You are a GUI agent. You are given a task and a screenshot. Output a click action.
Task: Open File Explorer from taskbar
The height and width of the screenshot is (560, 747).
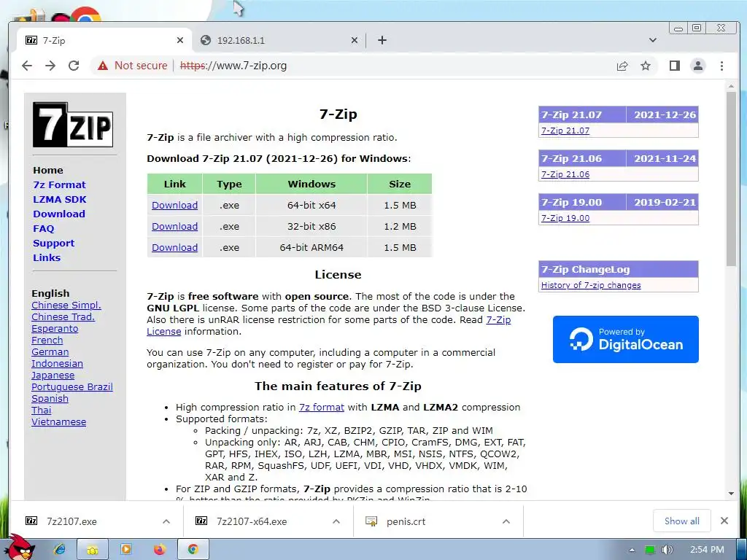[93, 550]
